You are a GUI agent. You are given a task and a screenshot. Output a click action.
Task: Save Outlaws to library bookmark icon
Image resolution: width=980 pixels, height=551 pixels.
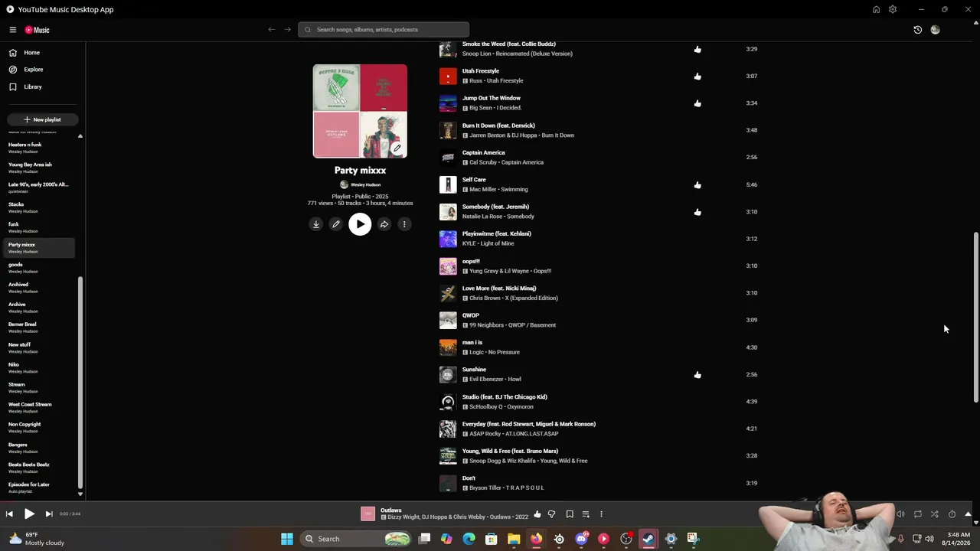pyautogui.click(x=570, y=514)
